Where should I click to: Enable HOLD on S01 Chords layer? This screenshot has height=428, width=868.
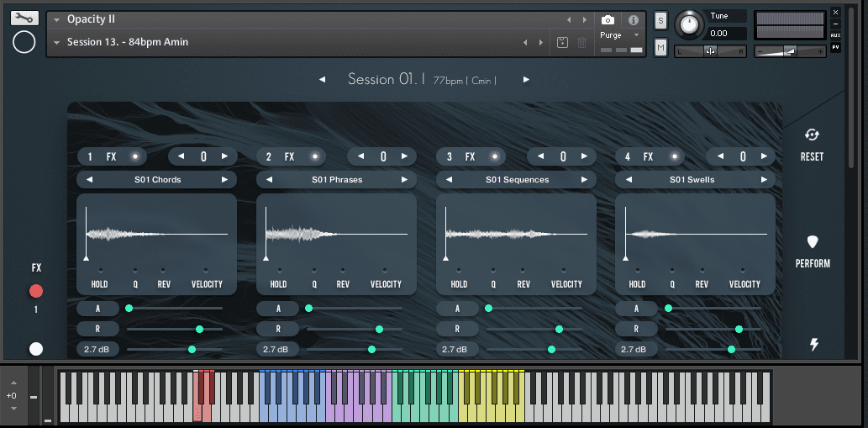pos(101,270)
